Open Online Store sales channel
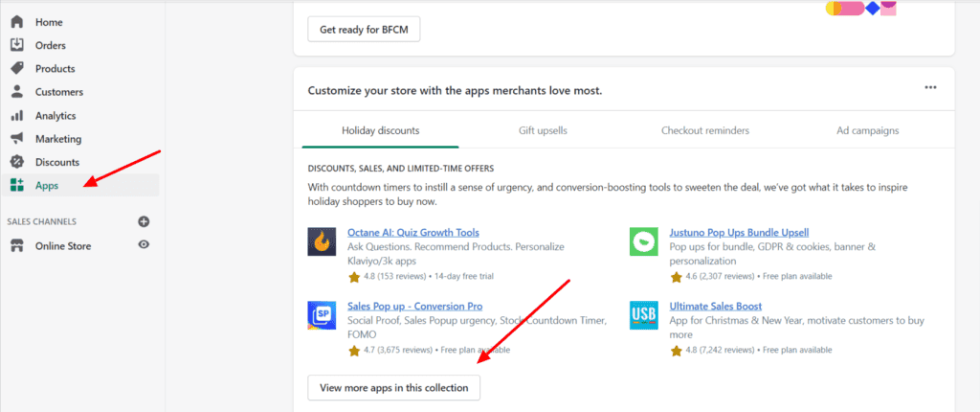Image resolution: width=980 pixels, height=412 pixels. click(63, 245)
